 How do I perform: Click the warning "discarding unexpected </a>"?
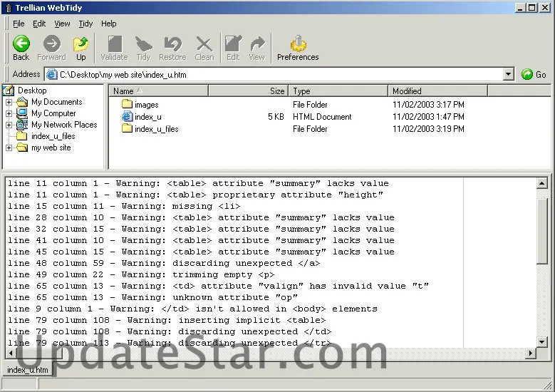point(165,263)
